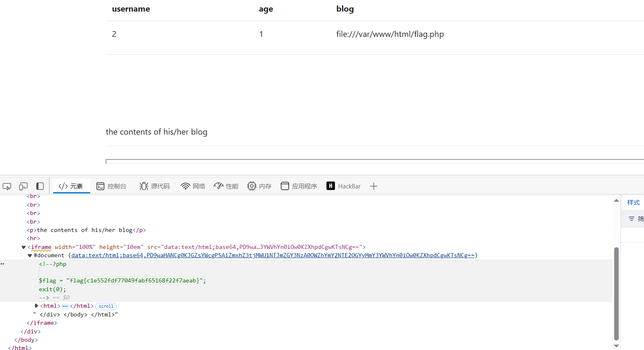Toggle device emulation icon
The width and height of the screenshot is (644, 350).
(24, 186)
